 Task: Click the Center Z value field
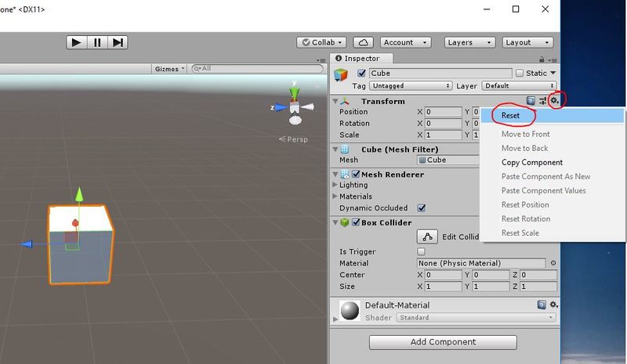538,275
